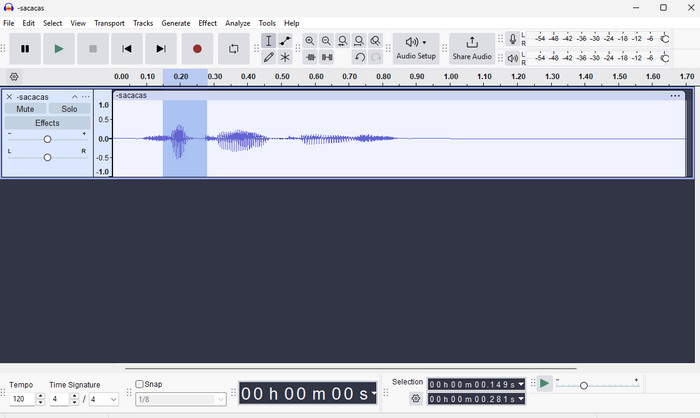The image size is (700, 418).
Task: Open the Analyze menu
Action: point(238,23)
